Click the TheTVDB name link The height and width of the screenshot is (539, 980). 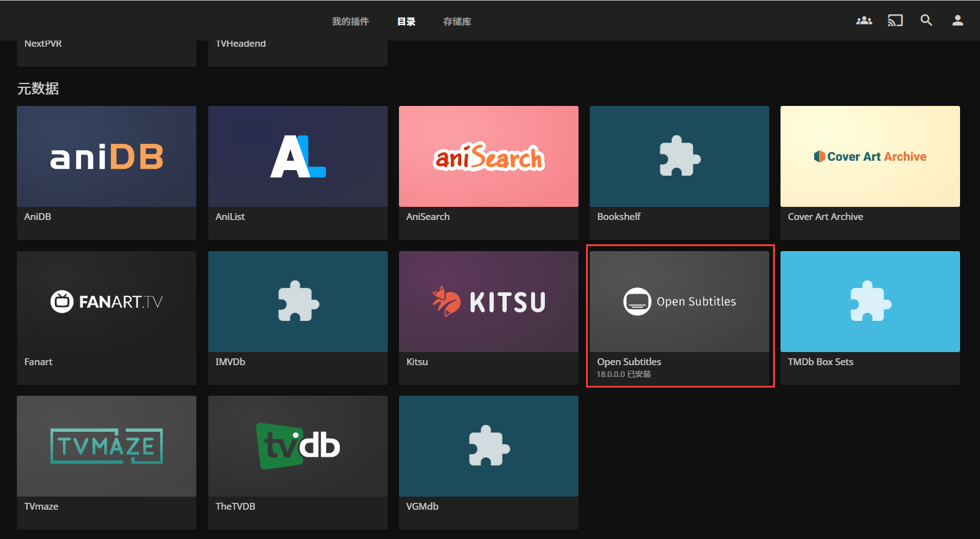pos(235,507)
